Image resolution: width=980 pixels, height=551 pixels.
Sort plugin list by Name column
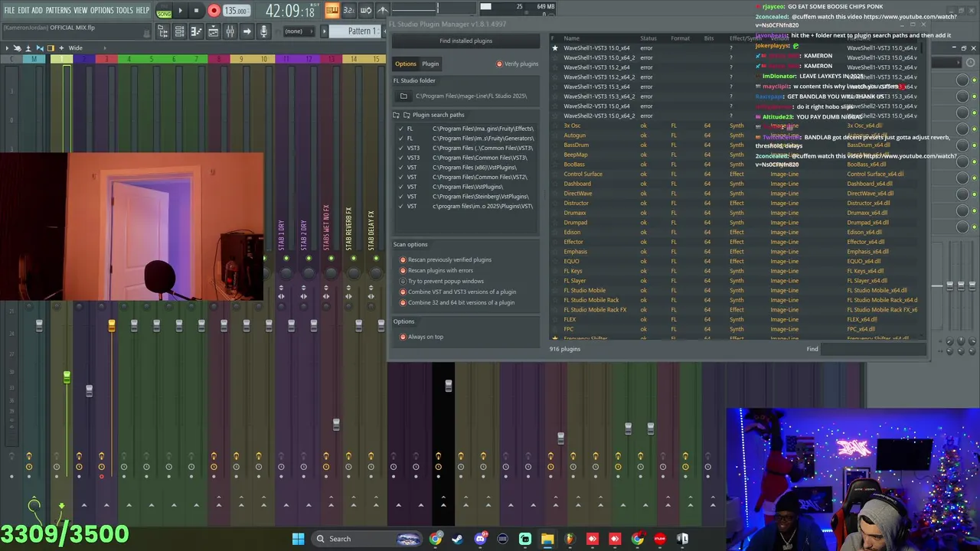click(x=571, y=38)
